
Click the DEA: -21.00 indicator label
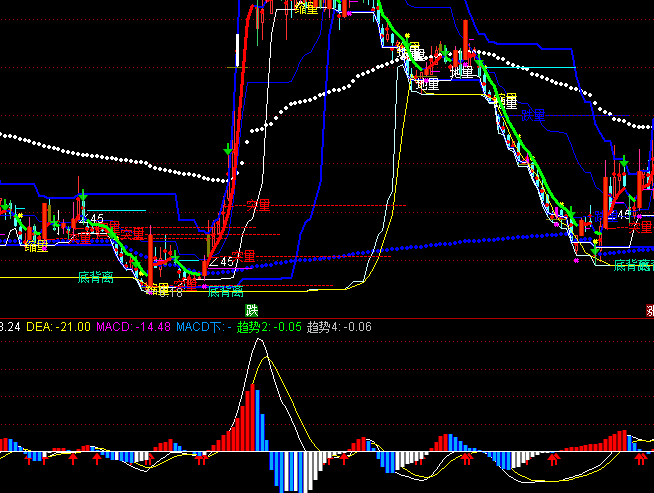[46, 326]
